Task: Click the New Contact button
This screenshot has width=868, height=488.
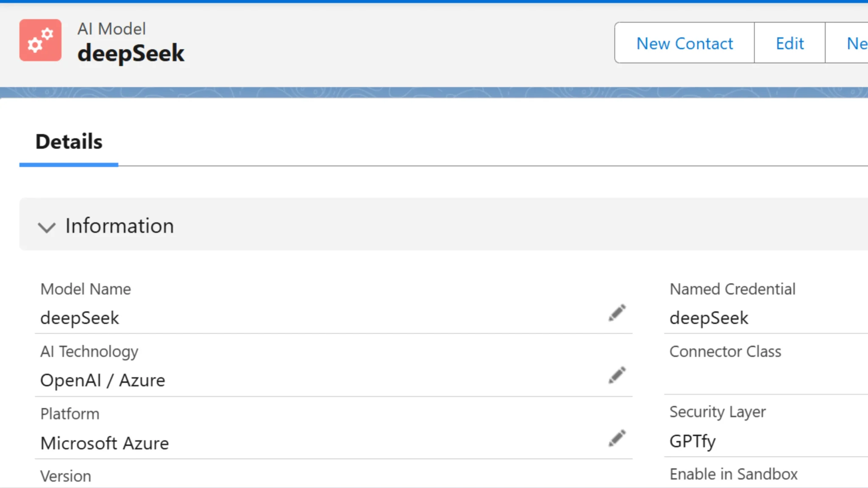Action: [x=684, y=43]
